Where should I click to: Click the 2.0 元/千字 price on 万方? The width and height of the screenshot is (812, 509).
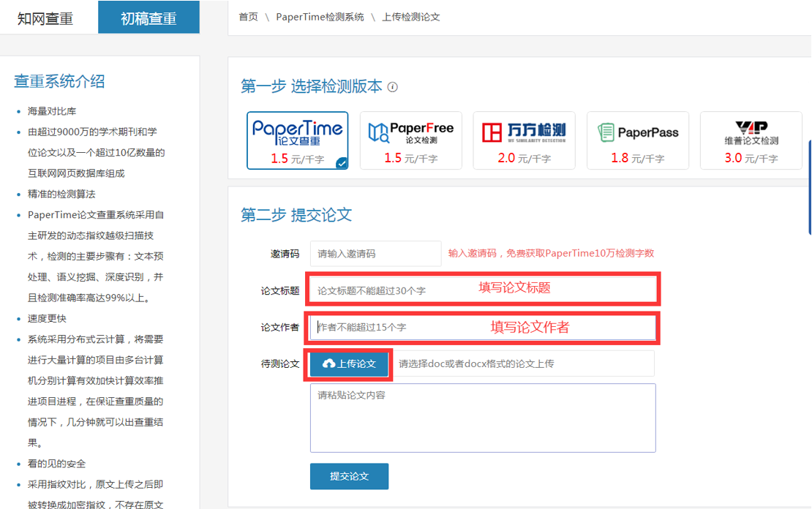tap(524, 158)
